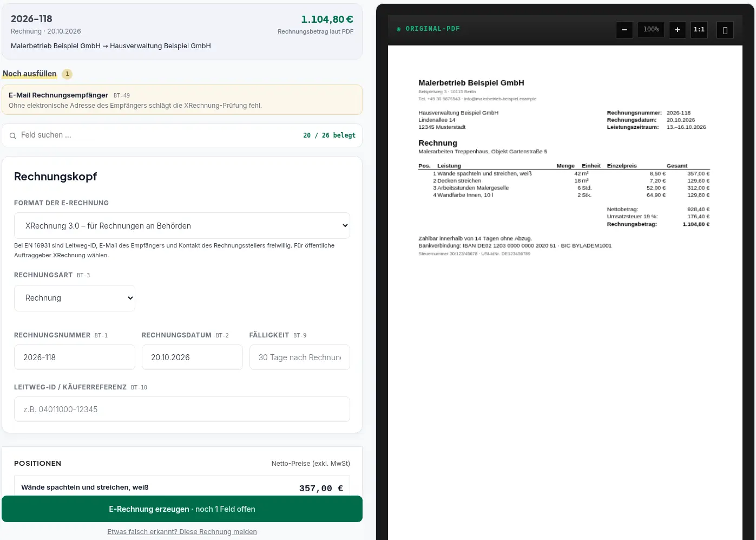Image resolution: width=756 pixels, height=540 pixels.
Task: Click 'Rechnungsbetrag: 1.104,80 €' in PDF
Action: [x=658, y=224]
